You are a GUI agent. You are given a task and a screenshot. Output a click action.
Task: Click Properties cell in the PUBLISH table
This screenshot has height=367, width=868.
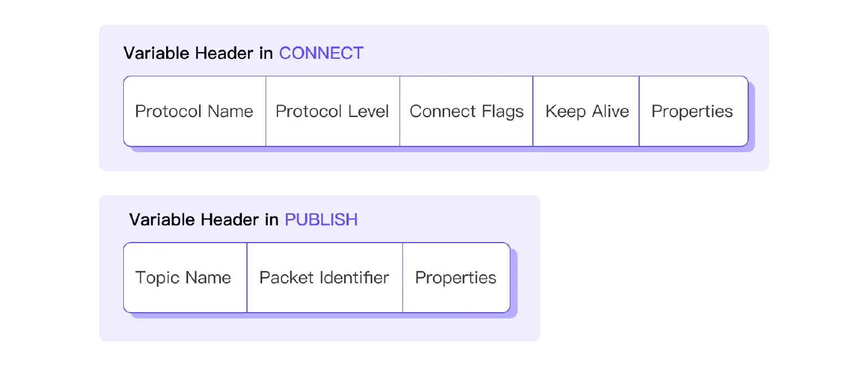coord(455,278)
